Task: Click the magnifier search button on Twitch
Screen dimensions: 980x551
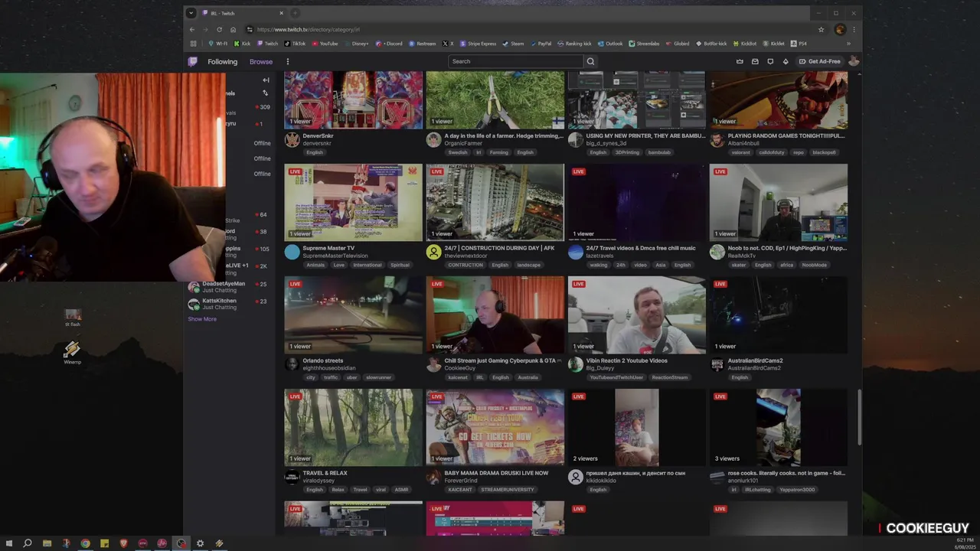Action: pos(590,61)
